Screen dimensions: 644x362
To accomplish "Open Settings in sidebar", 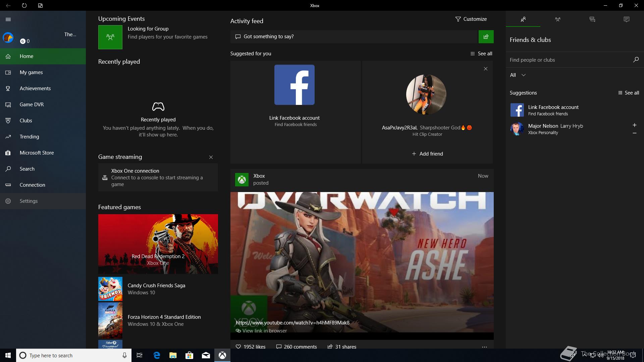I will [x=43, y=201].
